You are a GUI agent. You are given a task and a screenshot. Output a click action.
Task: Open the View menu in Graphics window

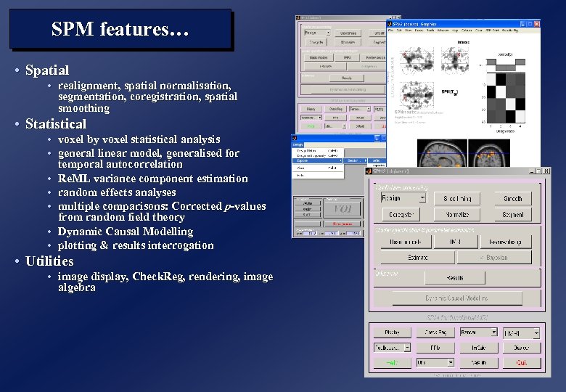(409, 30)
